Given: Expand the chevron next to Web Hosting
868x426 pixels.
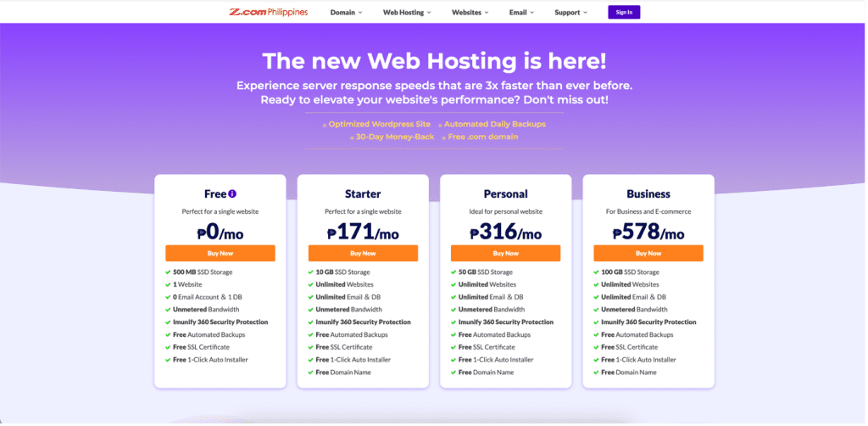Looking at the screenshot, I should [x=428, y=12].
